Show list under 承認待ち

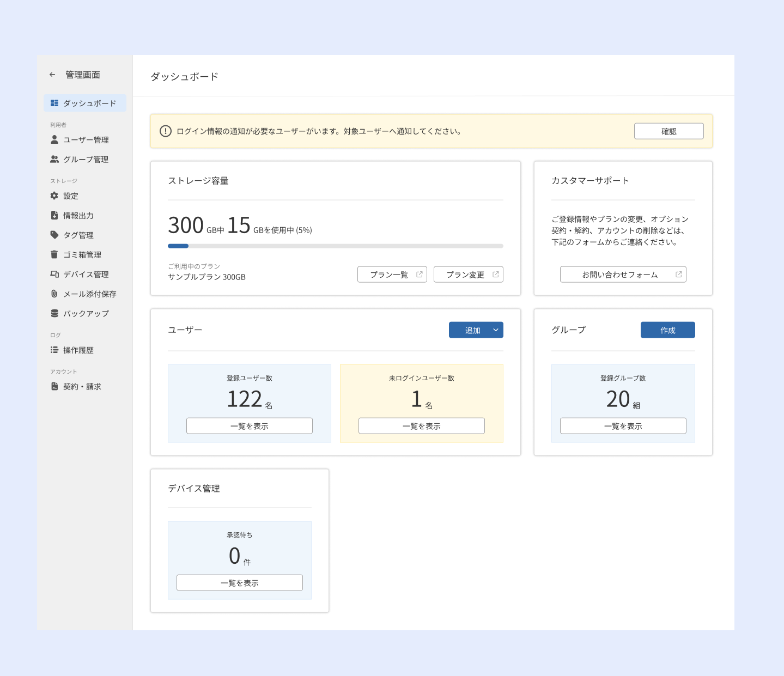(x=240, y=583)
